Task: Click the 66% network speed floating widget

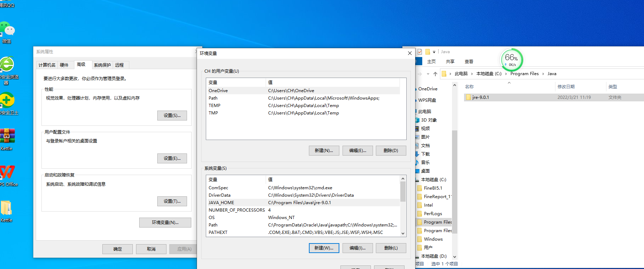Action: pos(512,60)
